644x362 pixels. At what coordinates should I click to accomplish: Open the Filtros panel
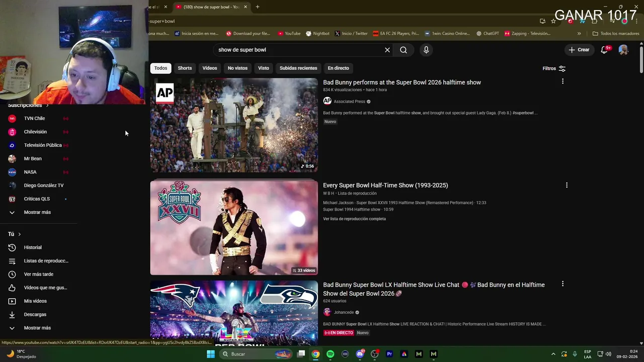pyautogui.click(x=554, y=68)
